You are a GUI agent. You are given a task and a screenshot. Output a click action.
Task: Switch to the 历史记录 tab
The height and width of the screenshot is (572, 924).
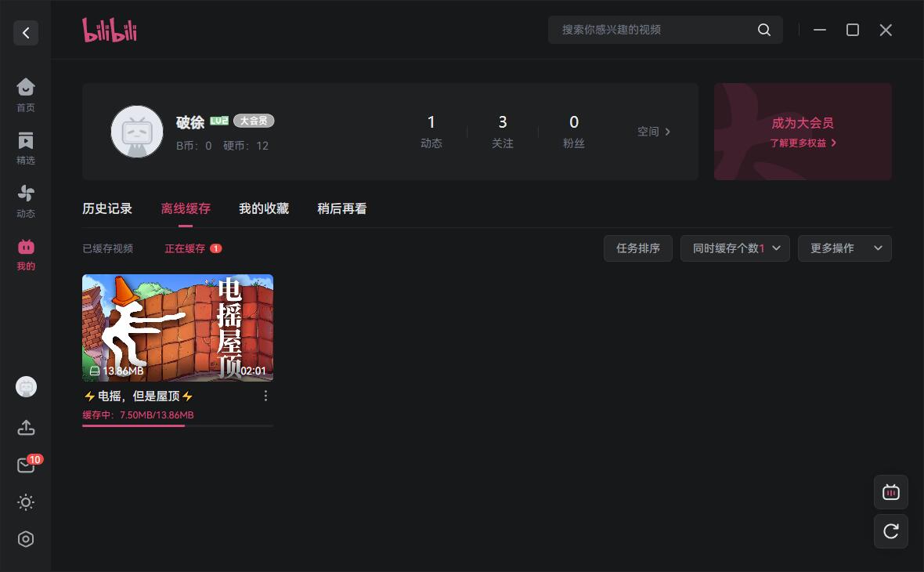(x=107, y=208)
